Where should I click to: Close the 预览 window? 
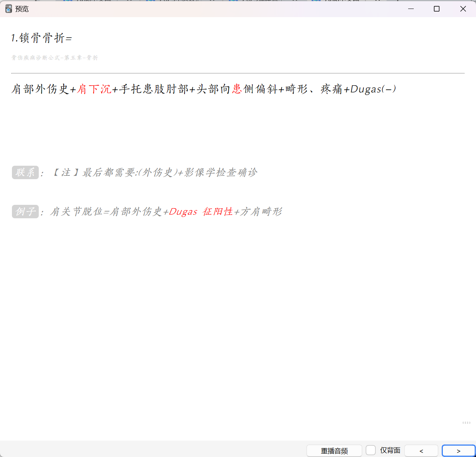click(463, 9)
